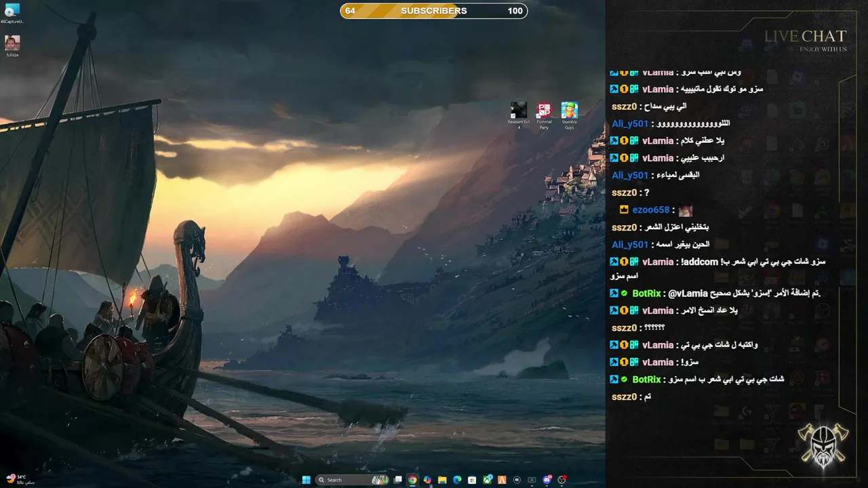Image resolution: width=868 pixels, height=488 pixels.
Task: Open the weather widget showing 34°C
Action: (17, 479)
